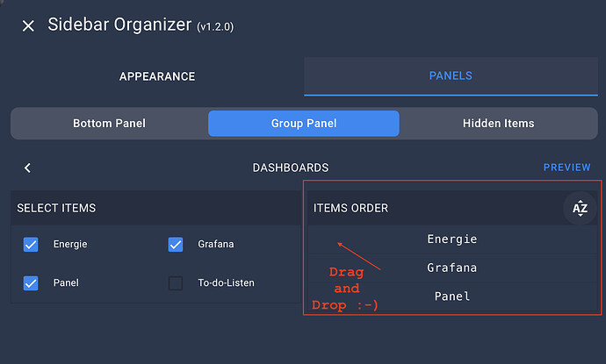Enable the To-do-Listen checkbox
Screen dimensions: 606x364
pos(176,283)
